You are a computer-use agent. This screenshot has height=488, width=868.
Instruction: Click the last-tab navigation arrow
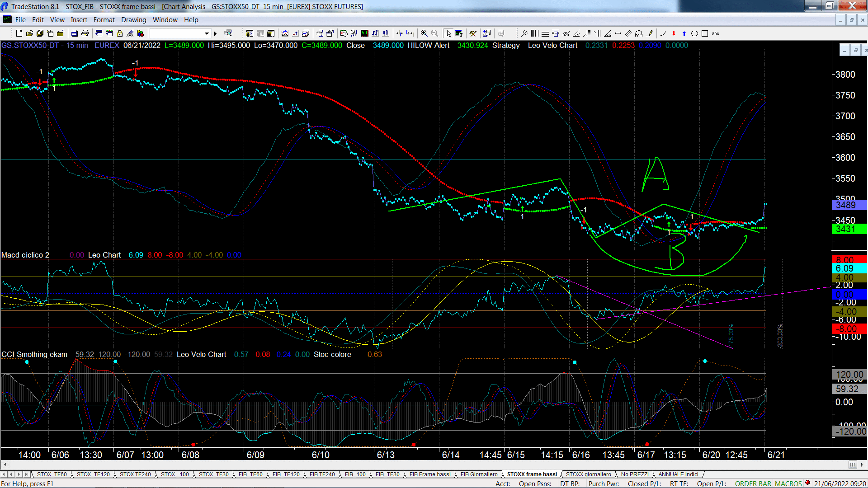click(x=27, y=474)
